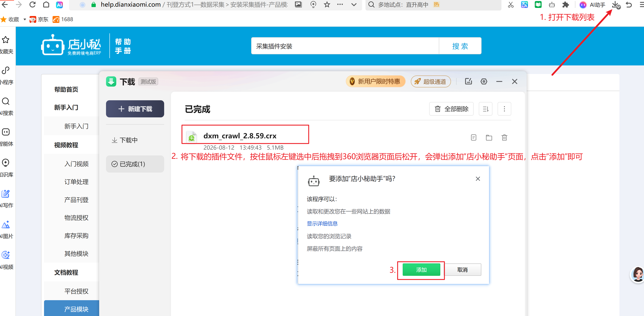
Task: Click 新建下载 button in download manager
Action: coord(135,109)
